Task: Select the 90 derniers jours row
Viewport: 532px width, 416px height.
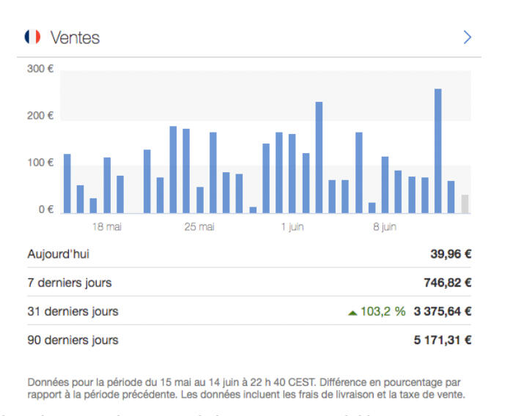Action: (73, 340)
